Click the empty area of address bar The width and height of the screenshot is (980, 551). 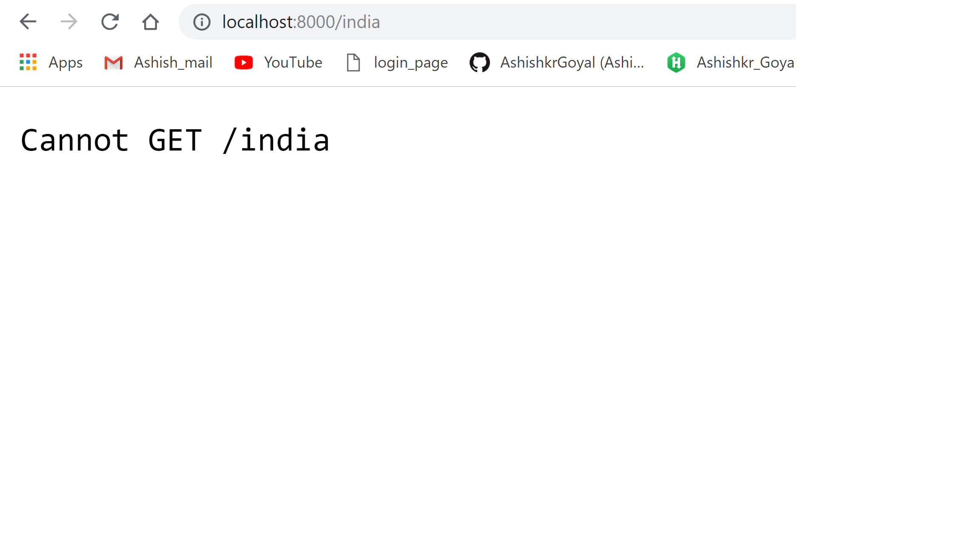coord(587,22)
